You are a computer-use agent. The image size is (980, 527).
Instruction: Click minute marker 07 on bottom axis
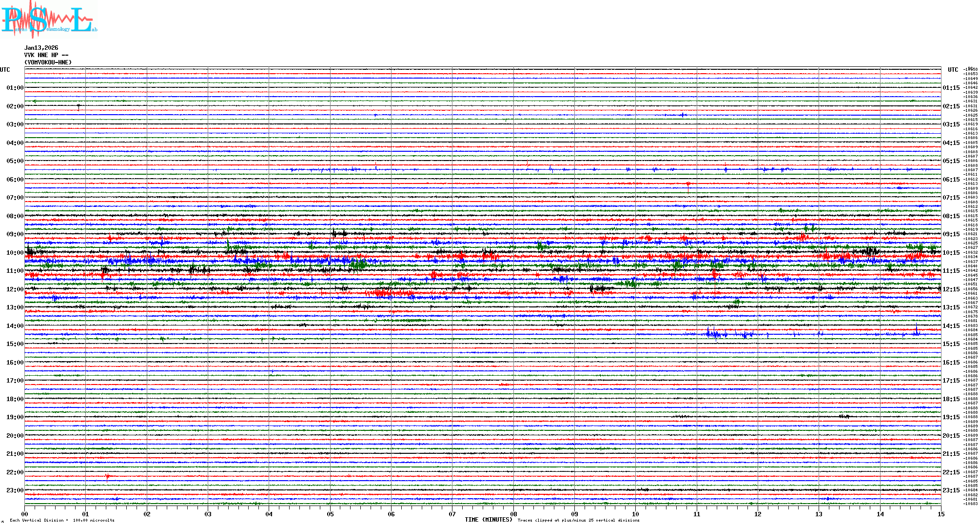(x=452, y=514)
